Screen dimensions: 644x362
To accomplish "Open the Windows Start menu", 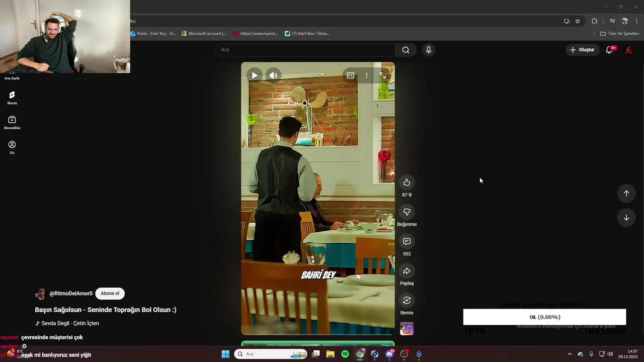I will click(x=225, y=354).
